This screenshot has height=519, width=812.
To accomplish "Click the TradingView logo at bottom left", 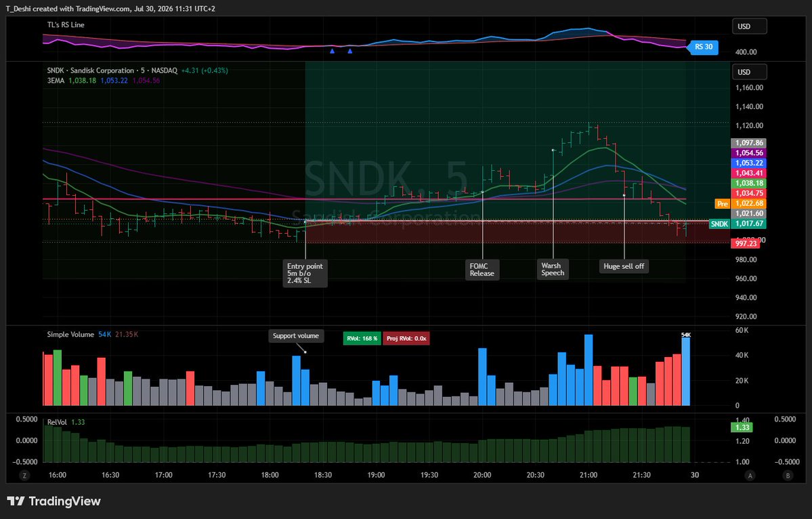I will pyautogui.click(x=54, y=501).
